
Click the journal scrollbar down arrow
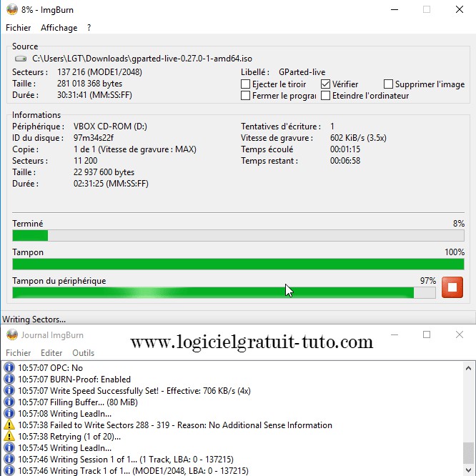(x=468, y=470)
